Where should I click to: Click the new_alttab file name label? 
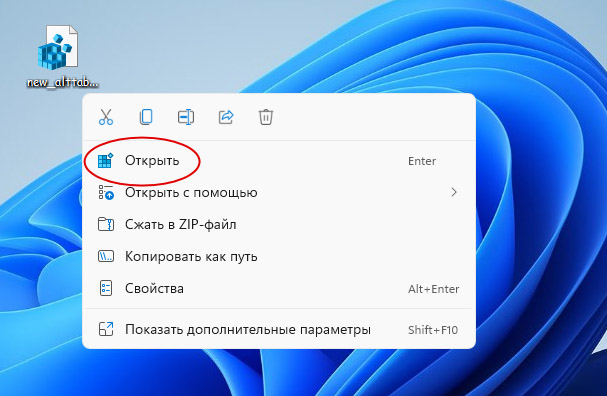[x=63, y=82]
